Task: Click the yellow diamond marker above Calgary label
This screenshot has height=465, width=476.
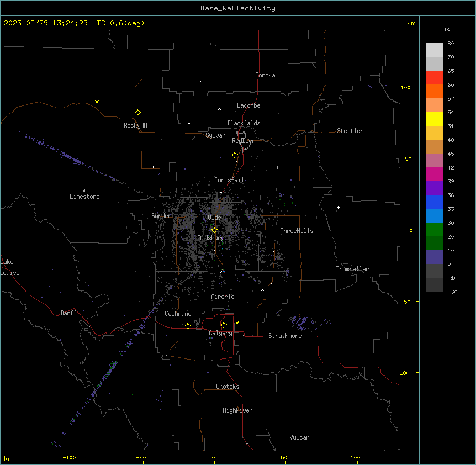Action: coord(224,325)
